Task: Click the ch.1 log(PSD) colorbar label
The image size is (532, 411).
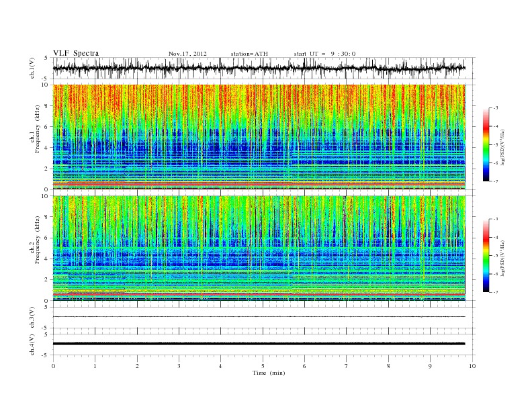Action: [504, 147]
